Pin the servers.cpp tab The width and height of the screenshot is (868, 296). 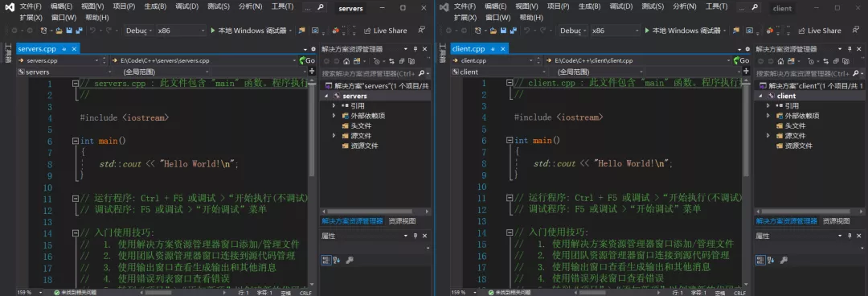(63, 49)
